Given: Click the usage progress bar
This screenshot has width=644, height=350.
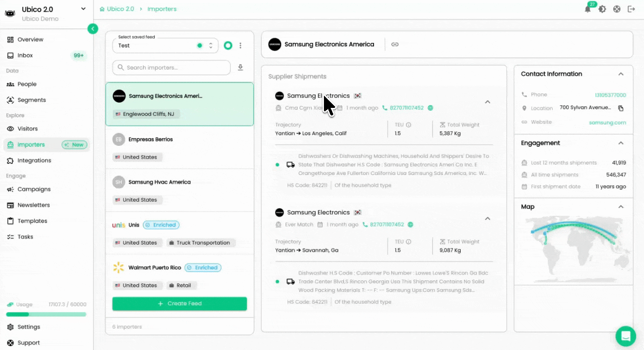Looking at the screenshot, I should coord(46,315).
